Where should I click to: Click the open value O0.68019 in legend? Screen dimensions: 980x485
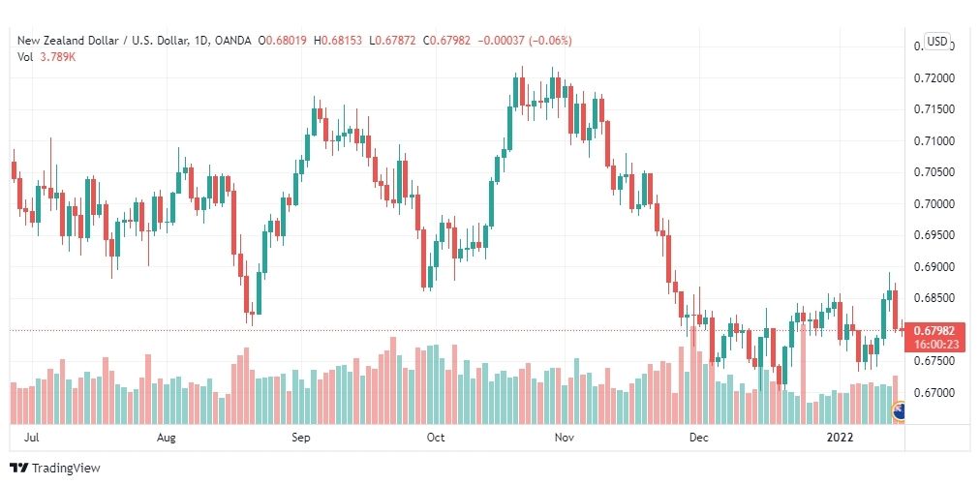coord(283,41)
